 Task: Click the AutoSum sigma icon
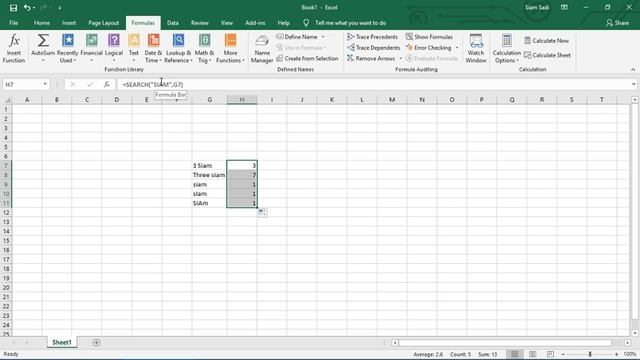click(x=43, y=40)
